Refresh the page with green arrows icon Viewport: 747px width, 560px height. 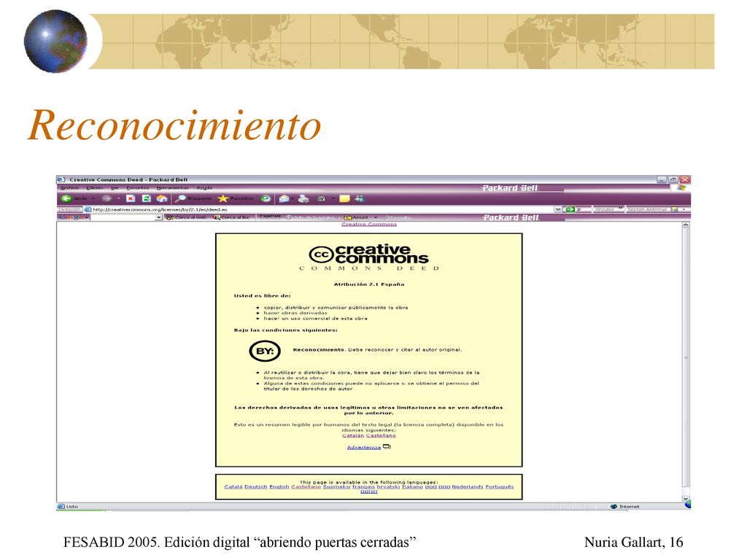pos(146,198)
